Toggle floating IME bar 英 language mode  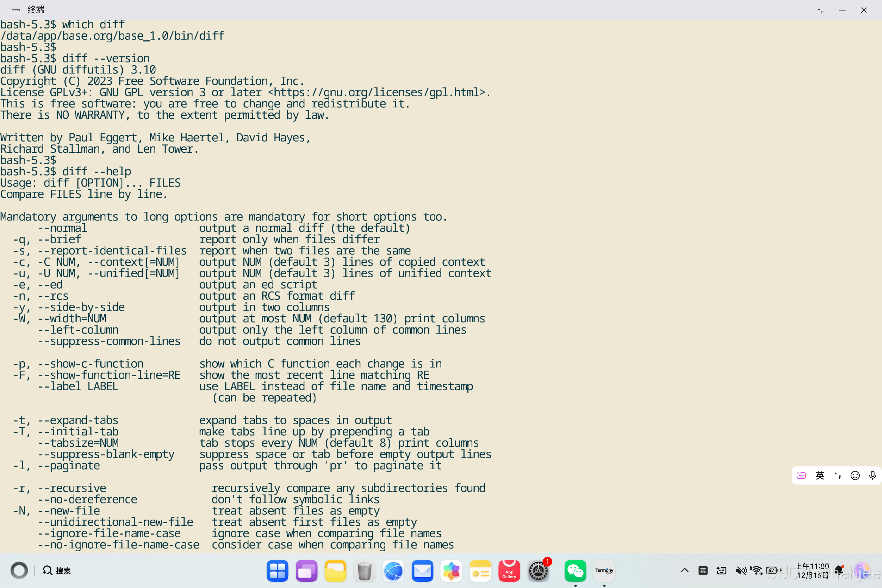820,475
